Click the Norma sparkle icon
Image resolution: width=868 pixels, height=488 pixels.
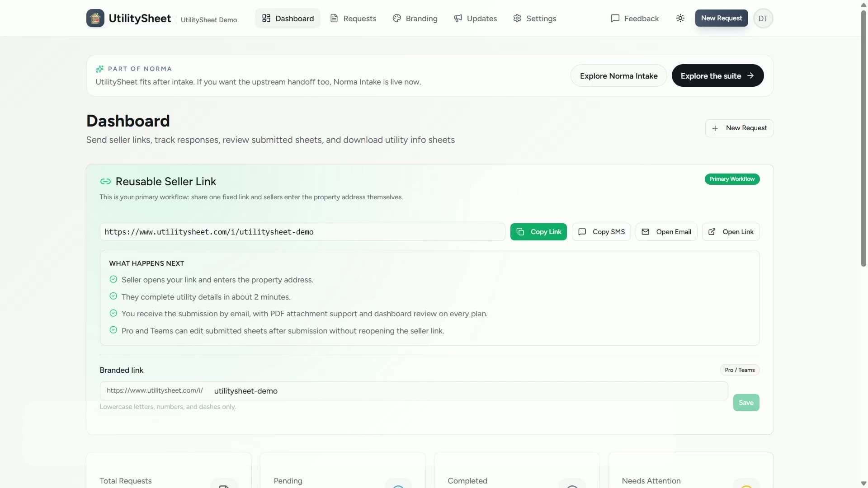100,69
